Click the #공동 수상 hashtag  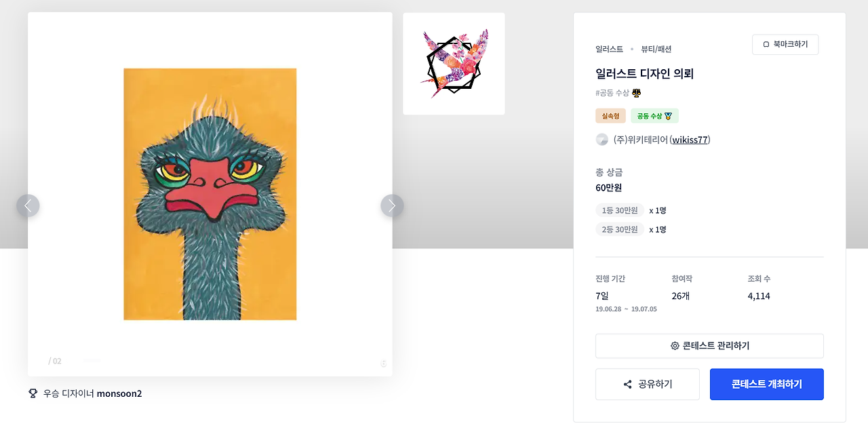pos(612,93)
